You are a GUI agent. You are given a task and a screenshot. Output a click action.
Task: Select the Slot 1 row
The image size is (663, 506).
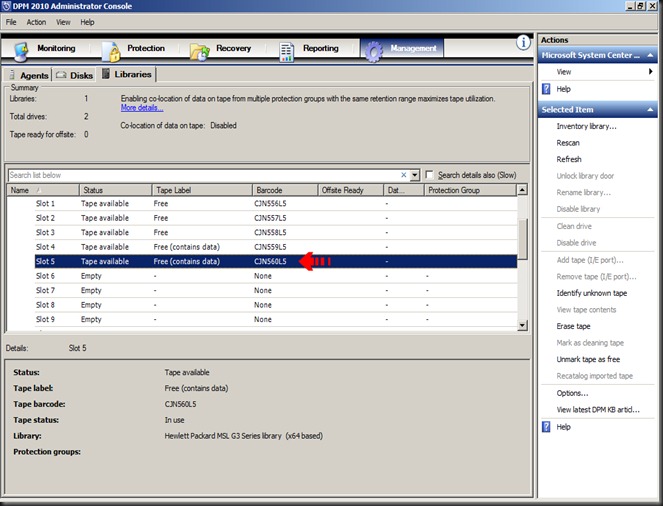276,204
